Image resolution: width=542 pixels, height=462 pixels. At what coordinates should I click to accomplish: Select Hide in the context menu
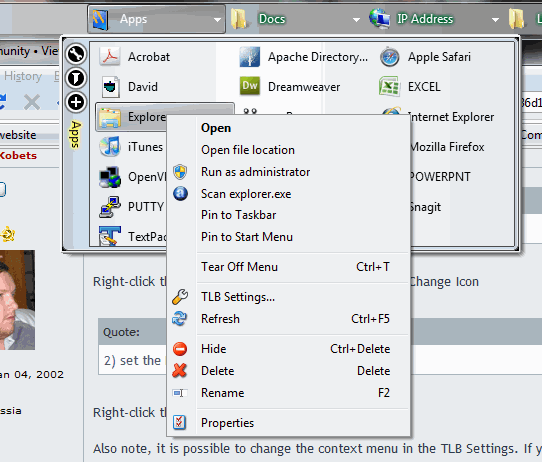(288, 349)
